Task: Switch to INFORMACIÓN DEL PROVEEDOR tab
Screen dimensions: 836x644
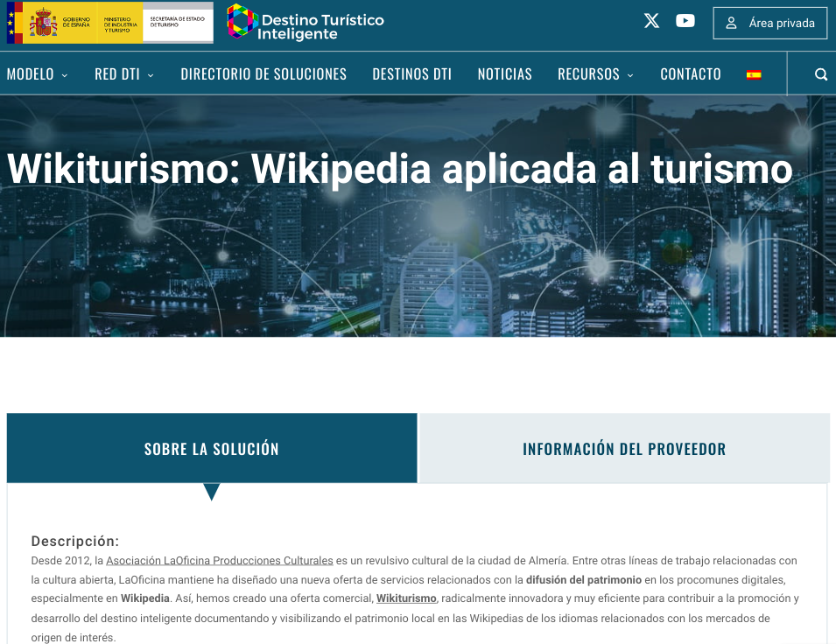Action: [624, 448]
